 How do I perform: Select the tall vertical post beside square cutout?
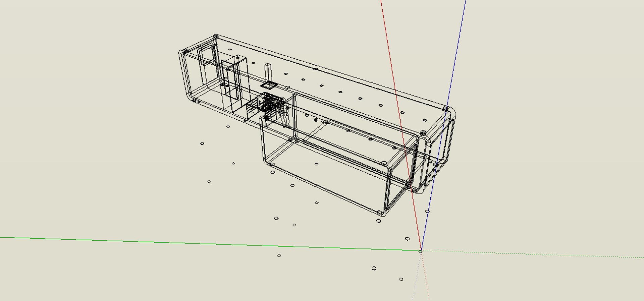[268, 72]
